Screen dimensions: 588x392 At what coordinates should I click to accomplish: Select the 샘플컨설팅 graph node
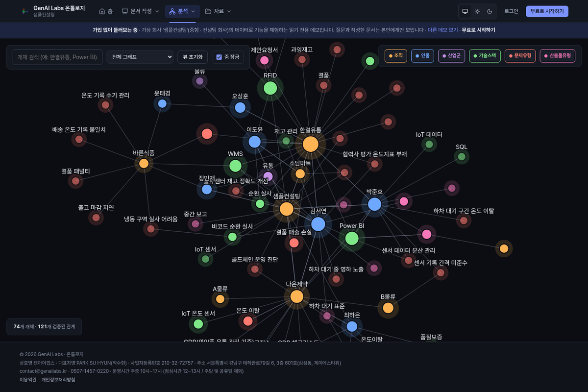pyautogui.click(x=286, y=209)
